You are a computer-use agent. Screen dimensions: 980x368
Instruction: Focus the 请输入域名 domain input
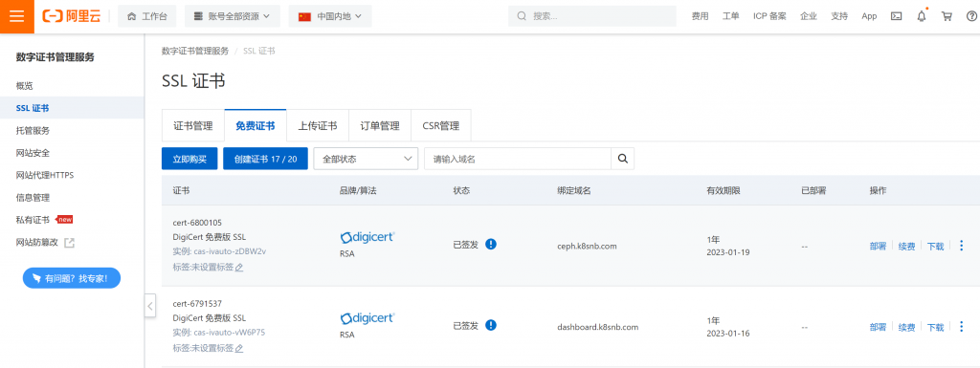click(x=518, y=159)
